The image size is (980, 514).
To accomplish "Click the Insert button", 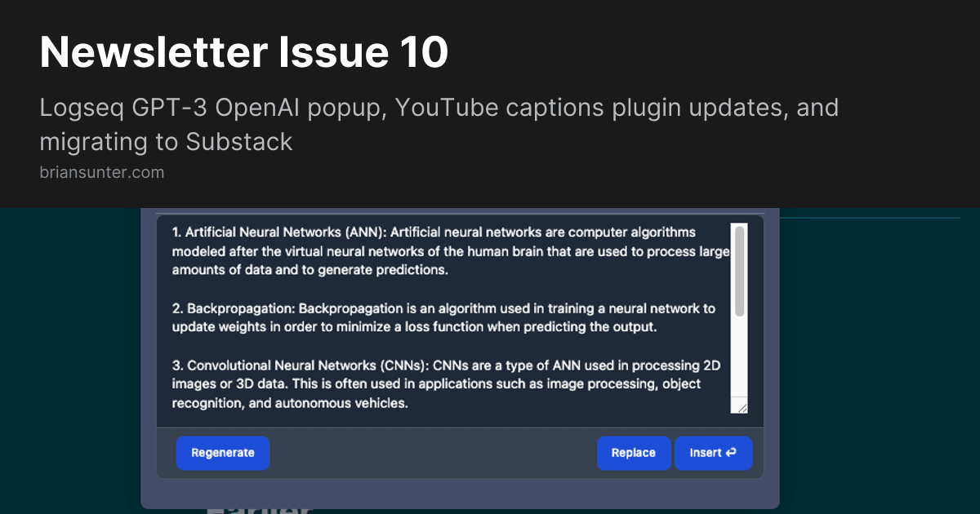I will pos(713,453).
